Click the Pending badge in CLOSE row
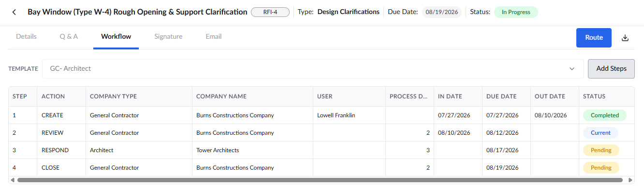This screenshot has height=190, width=644. pos(601,168)
